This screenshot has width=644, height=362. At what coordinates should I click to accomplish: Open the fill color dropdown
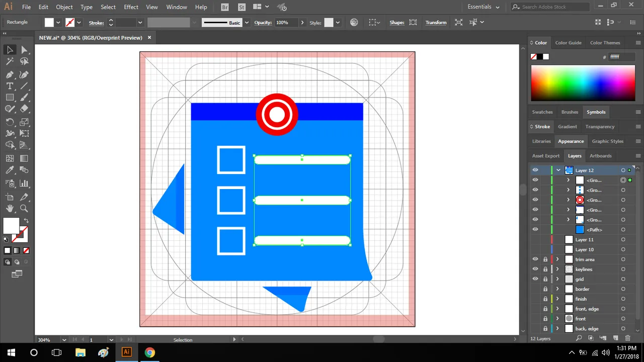coord(58,22)
